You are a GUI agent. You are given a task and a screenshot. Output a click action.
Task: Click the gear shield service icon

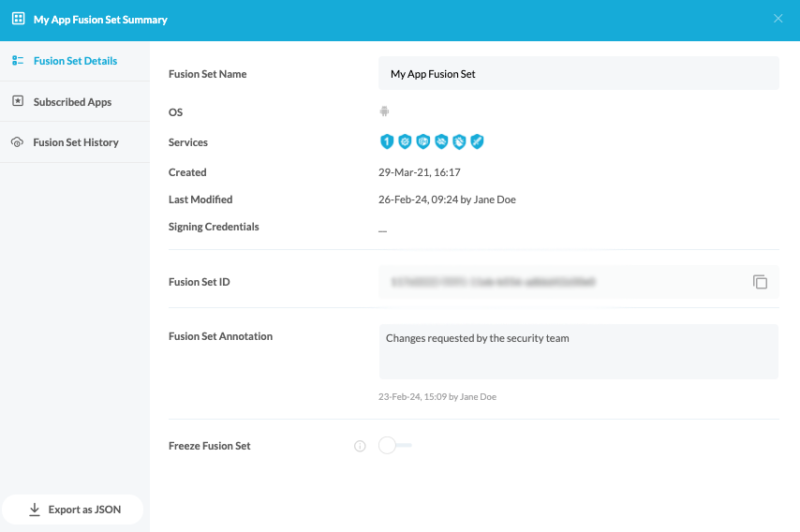405,142
